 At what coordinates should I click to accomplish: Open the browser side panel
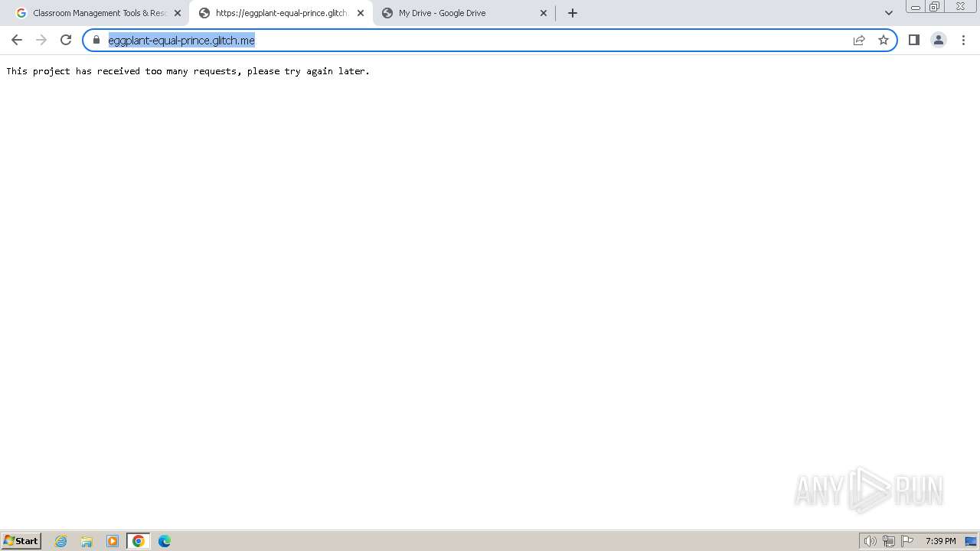click(x=913, y=40)
